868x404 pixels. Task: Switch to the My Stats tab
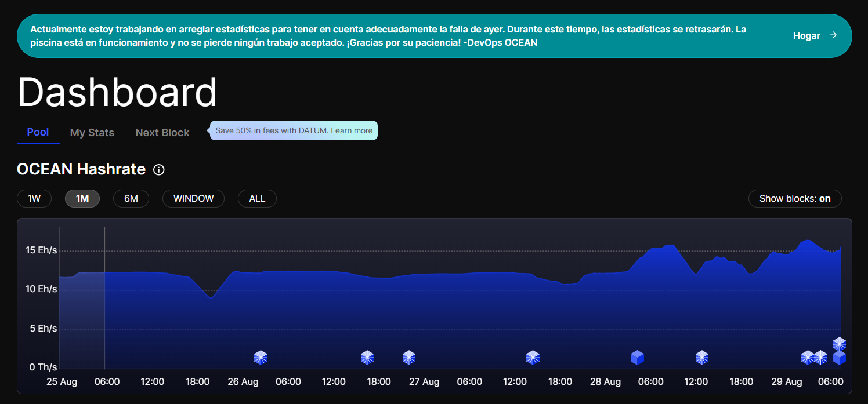pyautogui.click(x=92, y=133)
